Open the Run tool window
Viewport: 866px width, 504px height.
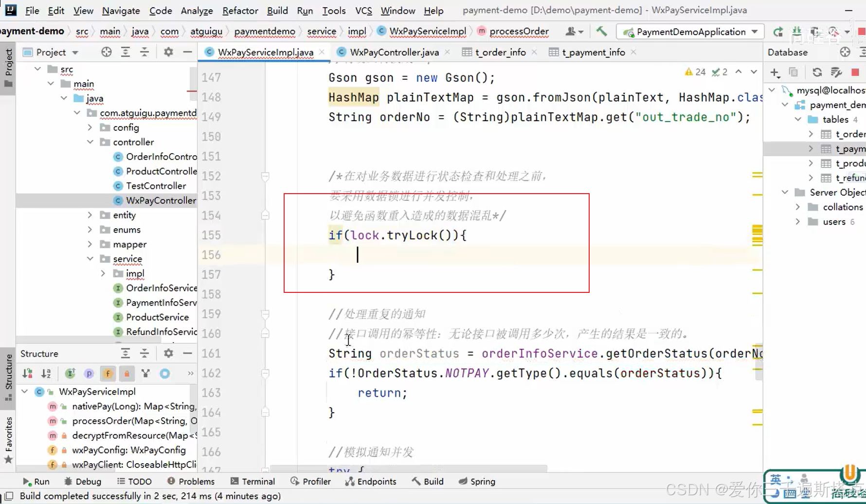(36, 481)
